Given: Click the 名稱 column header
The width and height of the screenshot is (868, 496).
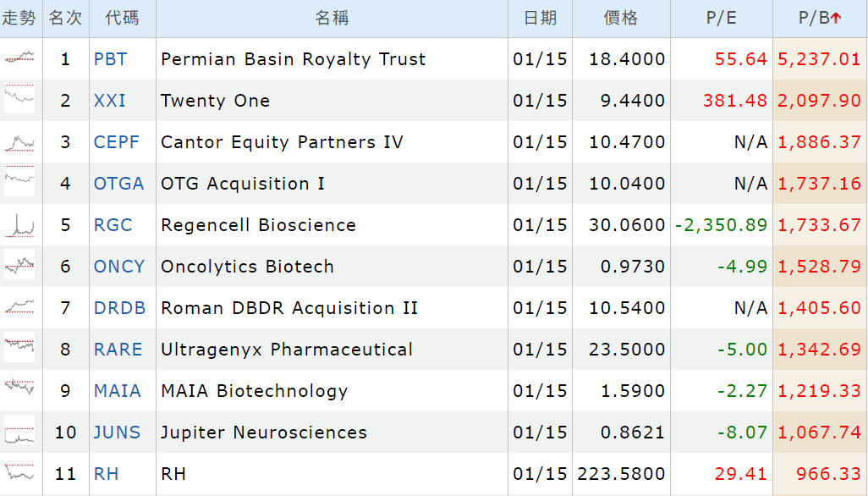Looking at the screenshot, I should [332, 18].
